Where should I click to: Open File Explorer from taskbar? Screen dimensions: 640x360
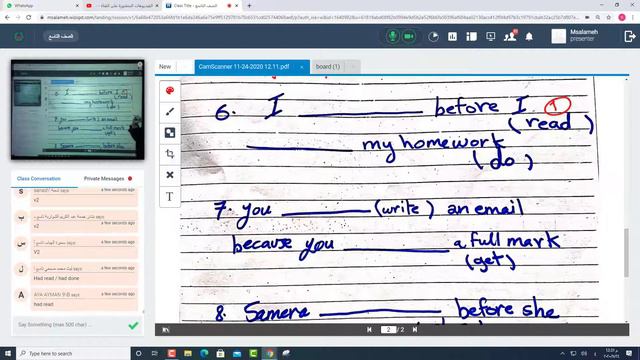(x=188, y=353)
